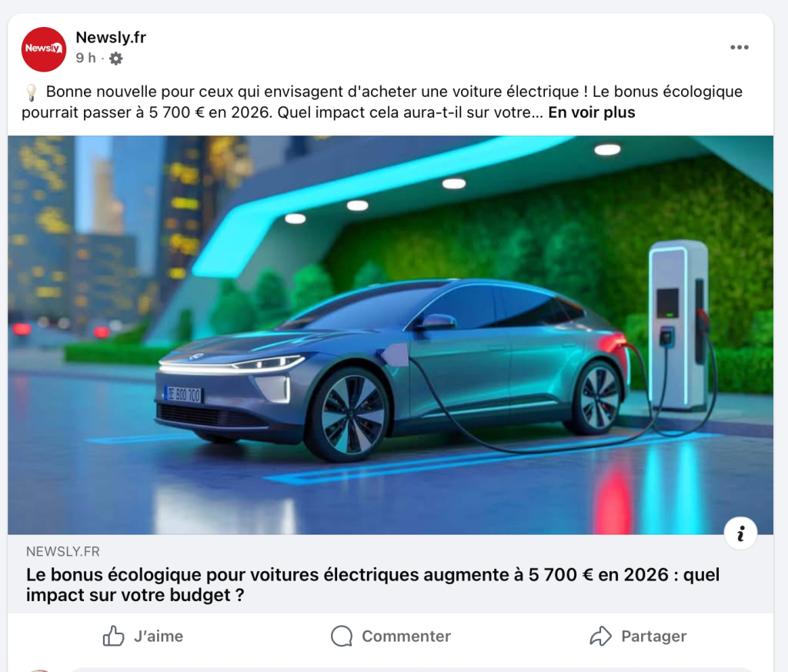Click the arrow Partager icon

(600, 636)
